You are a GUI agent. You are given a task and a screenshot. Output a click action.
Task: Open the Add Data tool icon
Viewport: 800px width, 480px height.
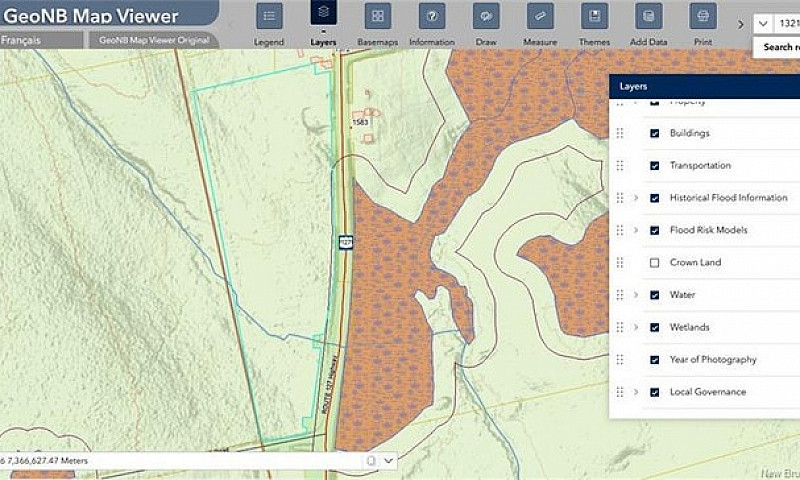[x=648, y=16]
